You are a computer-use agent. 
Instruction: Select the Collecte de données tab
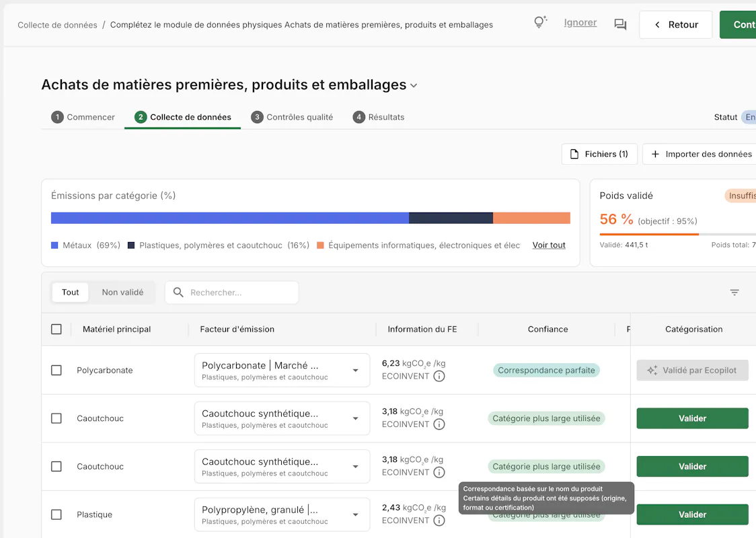183,117
